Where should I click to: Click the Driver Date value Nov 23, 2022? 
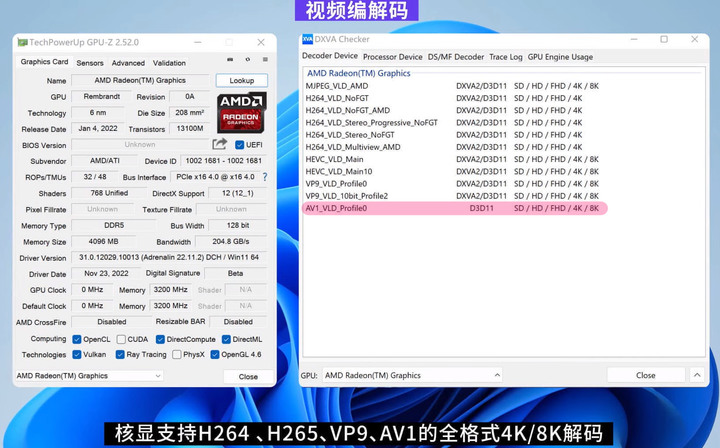[106, 274]
